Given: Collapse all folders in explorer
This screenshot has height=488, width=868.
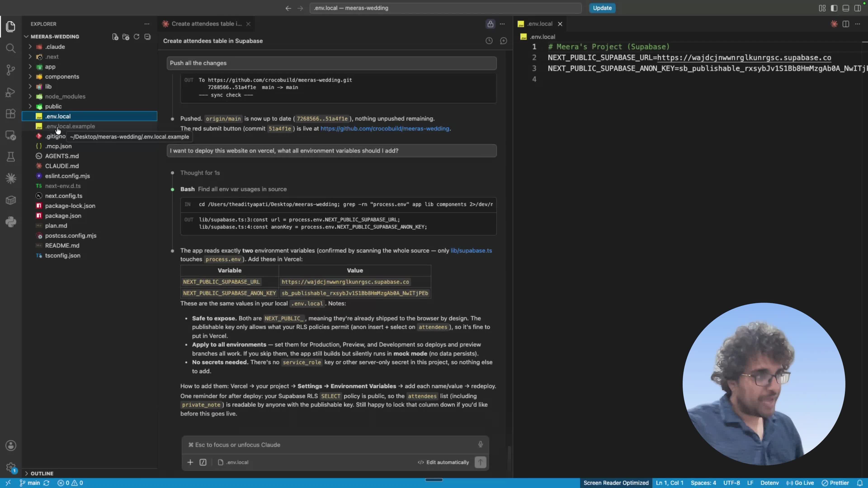Looking at the screenshot, I should tap(147, 37).
